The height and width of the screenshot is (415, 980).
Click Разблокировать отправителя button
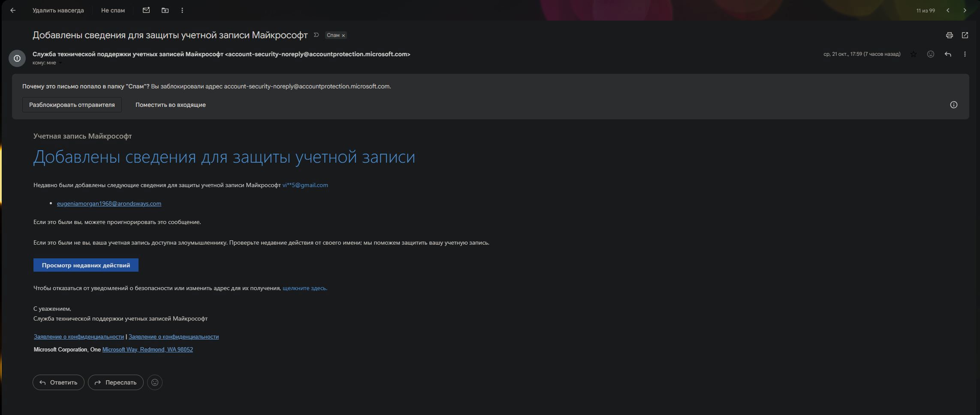tap(72, 105)
